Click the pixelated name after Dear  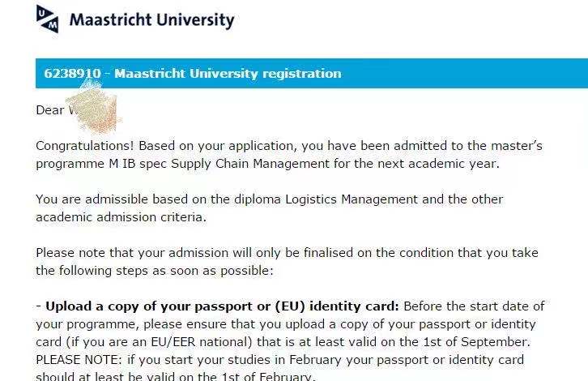(92, 109)
